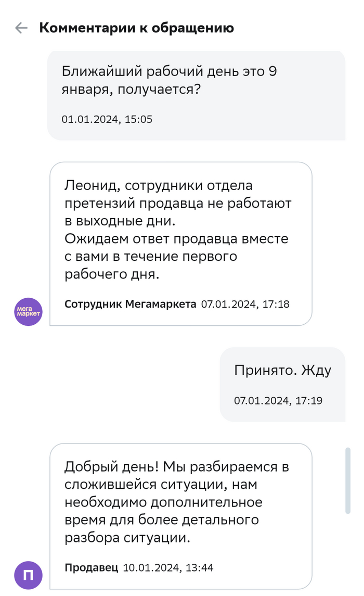Image resolution: width=364 pixels, height=596 pixels.
Task: Go back using the arrow icon
Action: [21, 28]
